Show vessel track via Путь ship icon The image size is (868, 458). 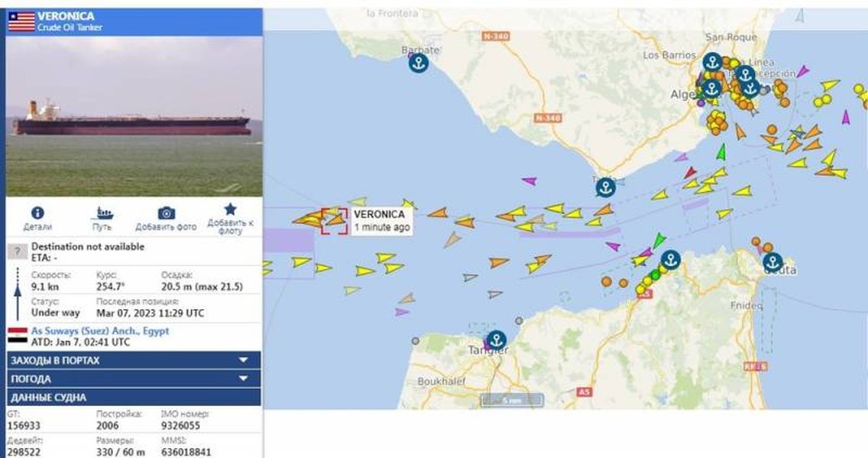pyautogui.click(x=102, y=213)
